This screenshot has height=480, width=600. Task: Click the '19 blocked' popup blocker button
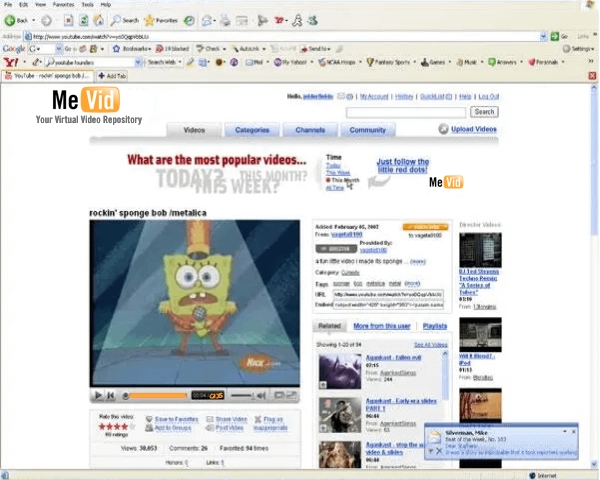click(x=173, y=49)
